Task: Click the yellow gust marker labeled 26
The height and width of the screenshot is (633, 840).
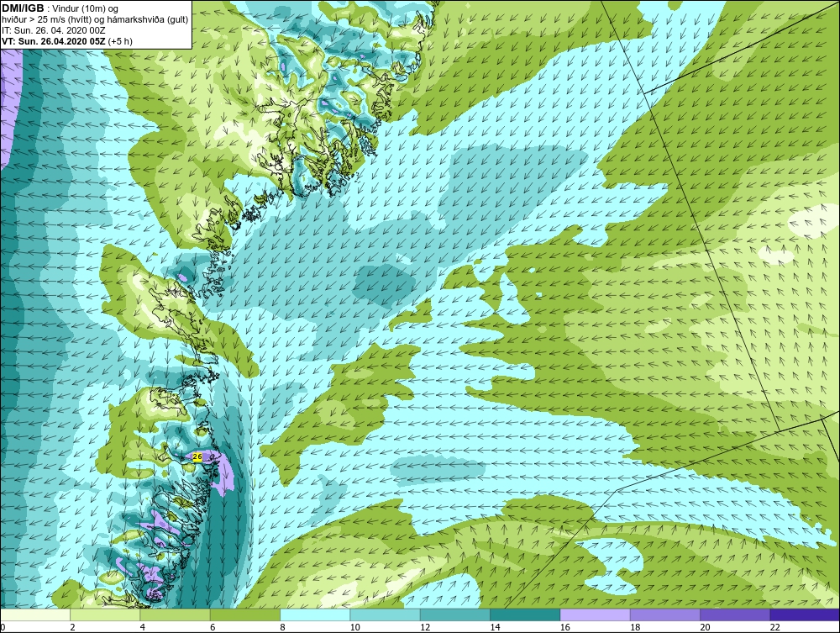Action: [x=197, y=456]
